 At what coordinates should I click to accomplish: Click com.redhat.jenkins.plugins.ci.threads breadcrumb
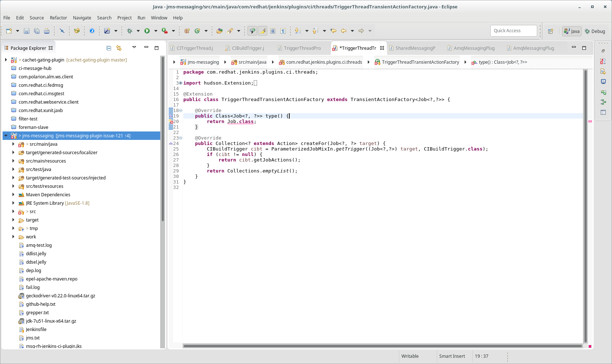[x=320, y=62]
